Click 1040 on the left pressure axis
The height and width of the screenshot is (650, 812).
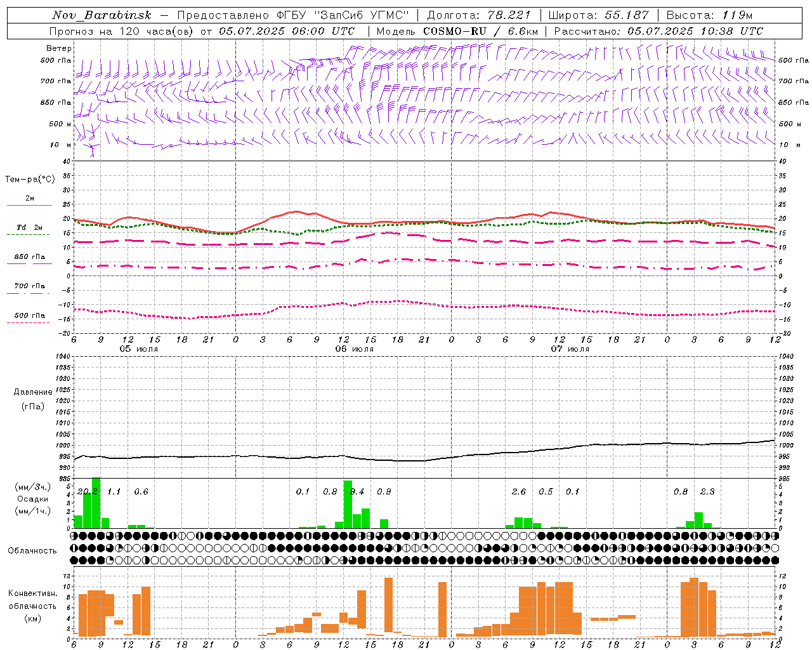(62, 357)
